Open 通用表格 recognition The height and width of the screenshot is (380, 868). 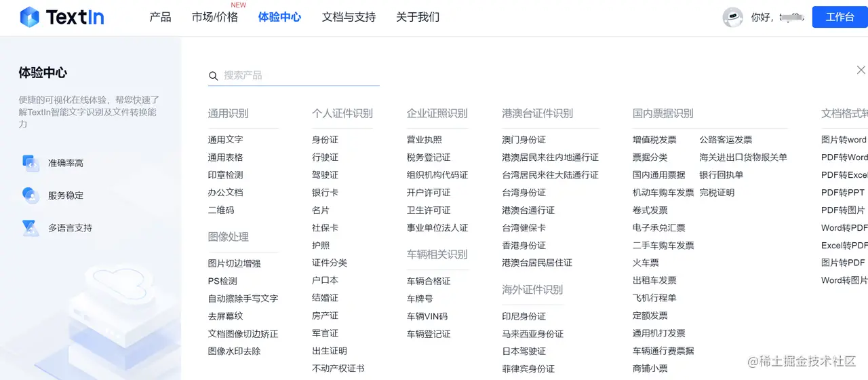click(225, 157)
